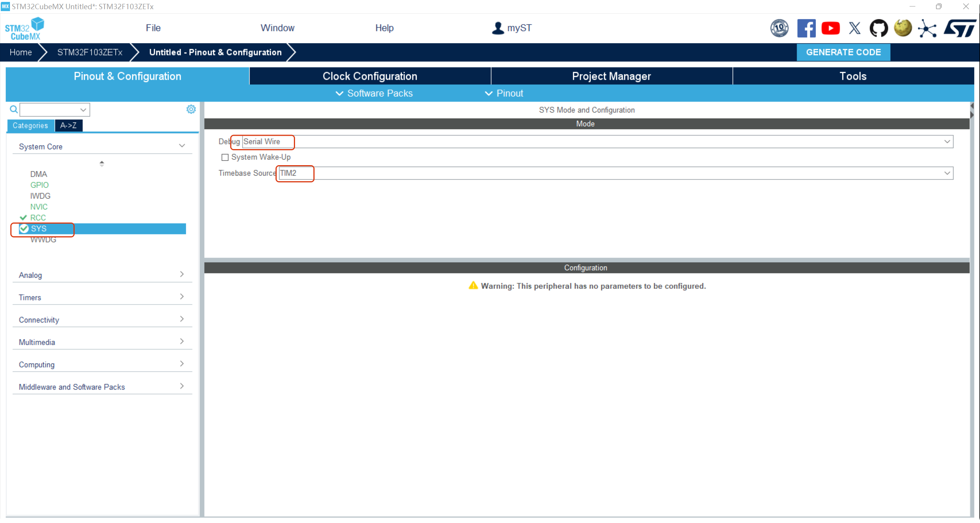
Task: Switch to the A->Z list tab
Action: click(x=68, y=125)
